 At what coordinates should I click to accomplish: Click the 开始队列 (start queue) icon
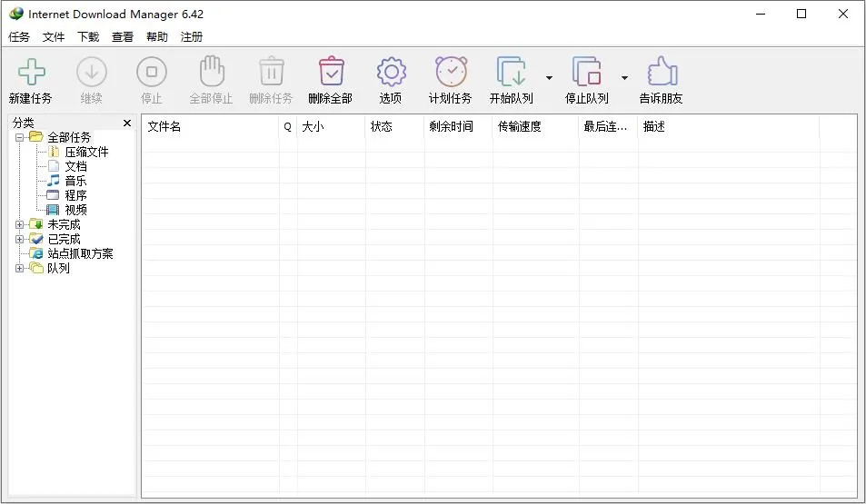coord(511,73)
